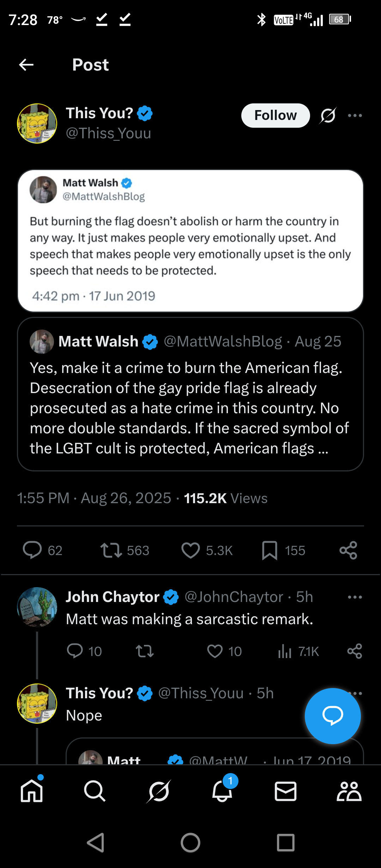Switch to the Home tab
The height and width of the screenshot is (868, 381).
click(x=32, y=791)
